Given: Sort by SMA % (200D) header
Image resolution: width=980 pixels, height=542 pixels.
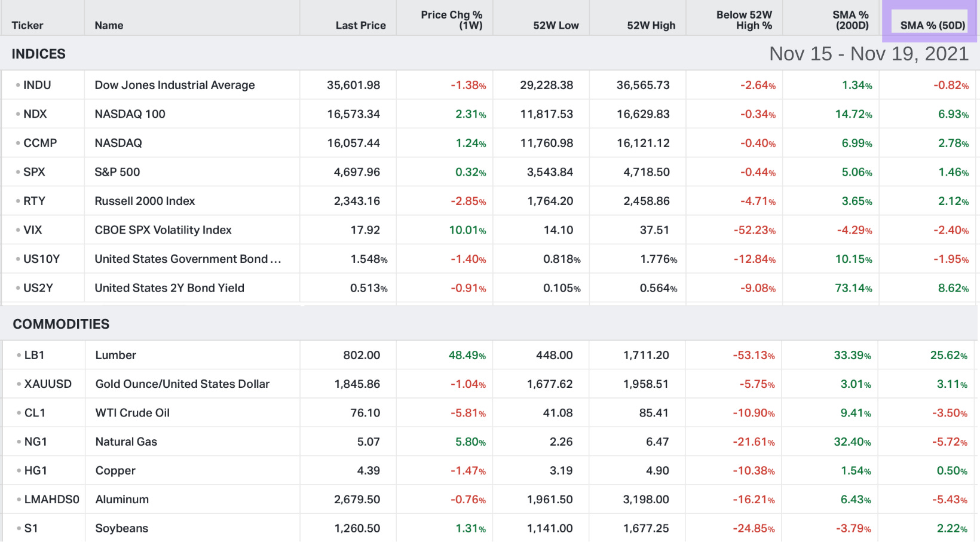Looking at the screenshot, I should (851, 20).
